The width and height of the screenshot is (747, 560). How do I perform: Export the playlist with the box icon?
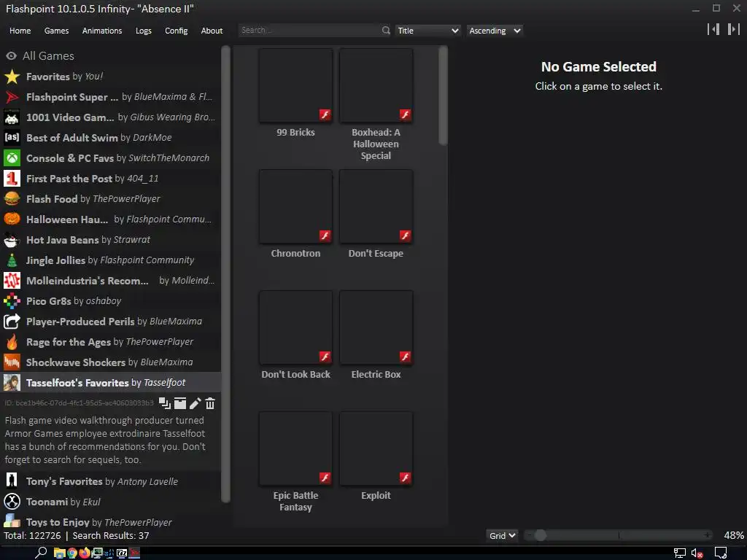pos(180,403)
